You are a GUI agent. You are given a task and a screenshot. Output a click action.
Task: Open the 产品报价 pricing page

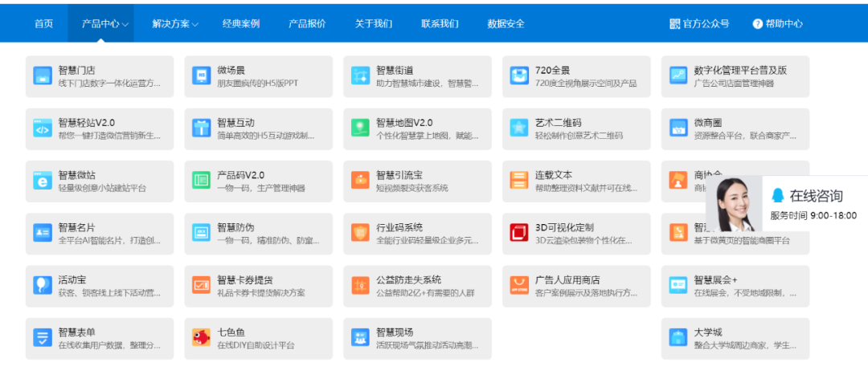coord(307,24)
